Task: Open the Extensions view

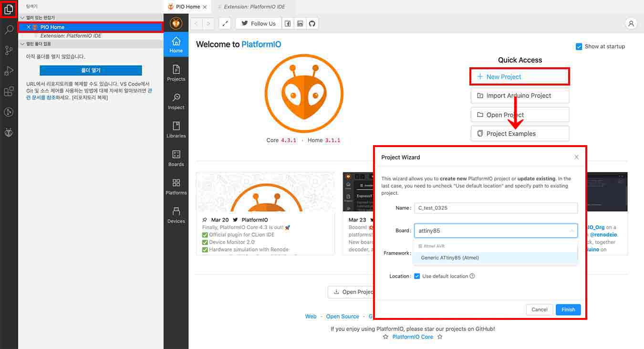Action: 9,91
